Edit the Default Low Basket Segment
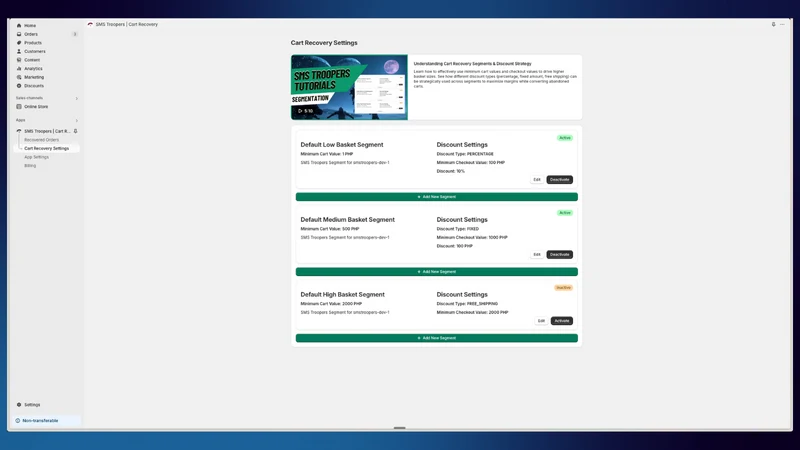Image resolution: width=800 pixels, height=450 pixels. point(537,180)
